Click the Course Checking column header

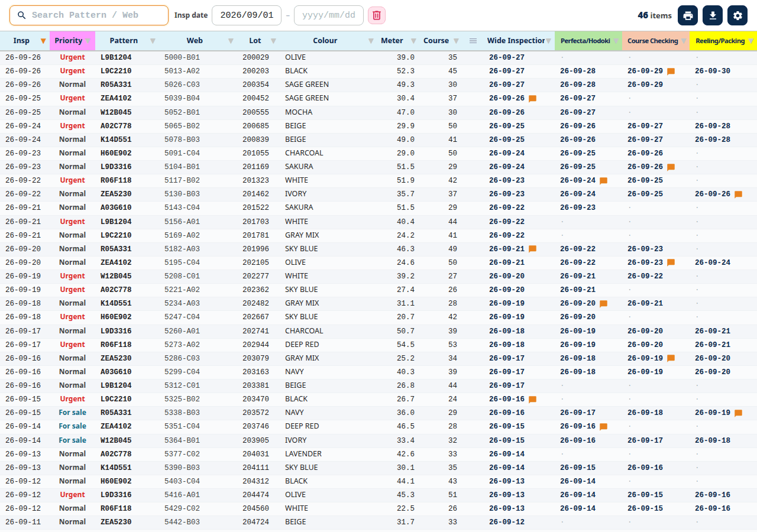(x=656, y=41)
